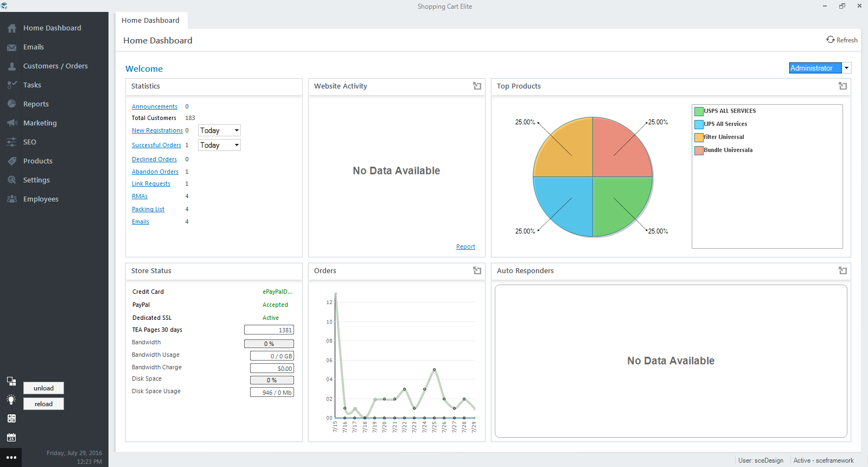Select the Home Dashboard tab
Screen dimensions: 868x467
pyautogui.click(x=151, y=20)
